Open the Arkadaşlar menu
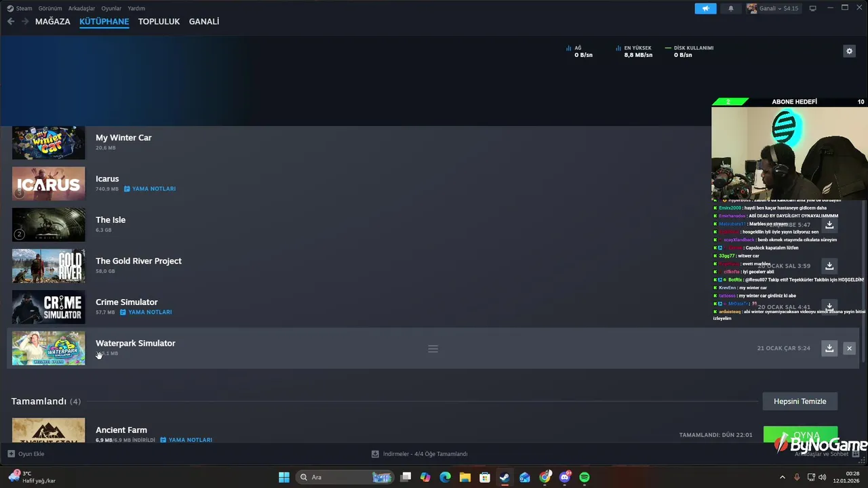This screenshot has width=868, height=488. point(81,8)
